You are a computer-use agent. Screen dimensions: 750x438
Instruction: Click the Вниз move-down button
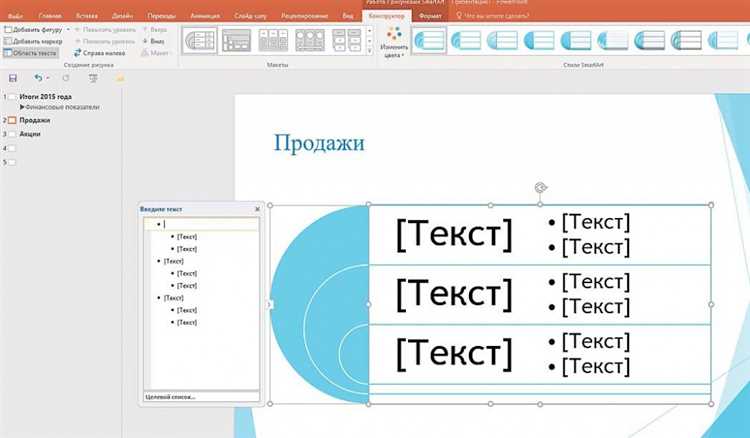click(154, 41)
